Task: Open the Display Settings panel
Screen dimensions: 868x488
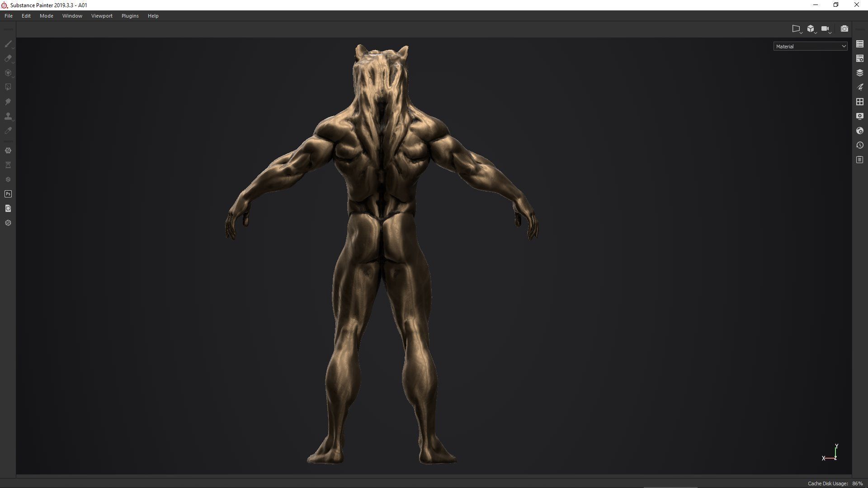Action: [x=860, y=116]
